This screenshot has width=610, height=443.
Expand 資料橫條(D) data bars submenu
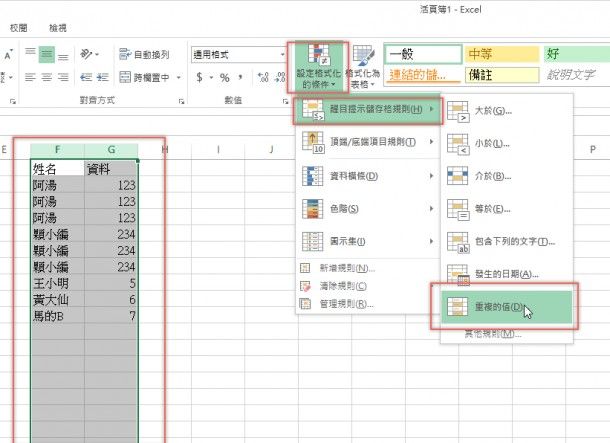click(x=368, y=176)
